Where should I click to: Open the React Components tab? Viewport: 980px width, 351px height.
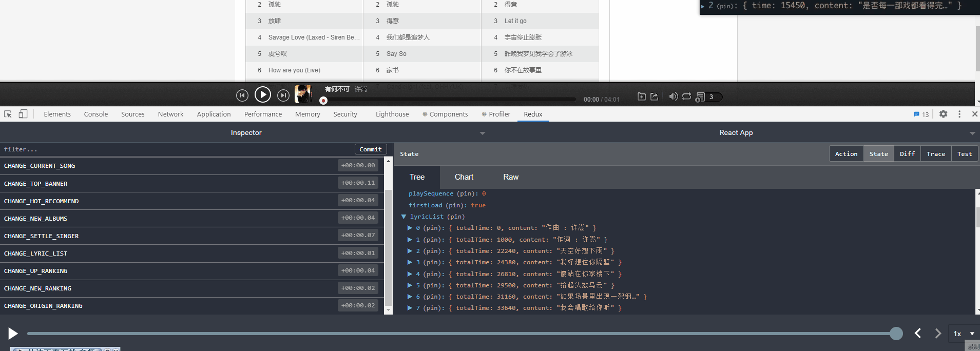pyautogui.click(x=445, y=114)
